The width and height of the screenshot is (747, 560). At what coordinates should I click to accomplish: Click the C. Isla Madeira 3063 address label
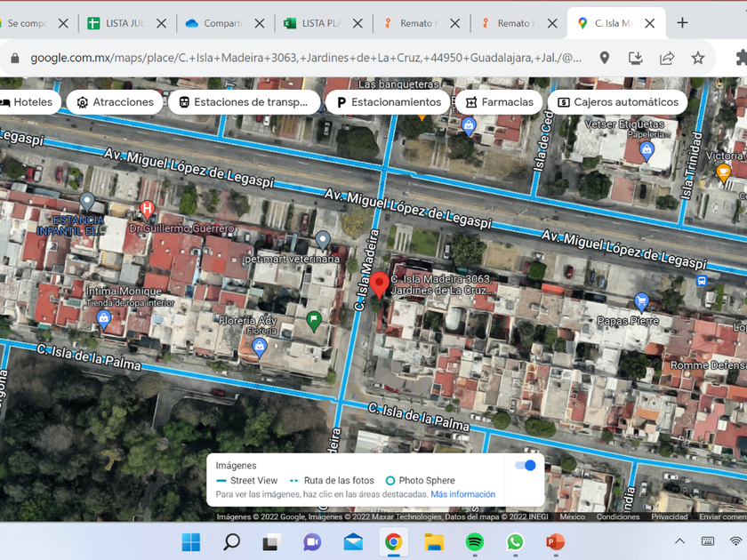(441, 284)
